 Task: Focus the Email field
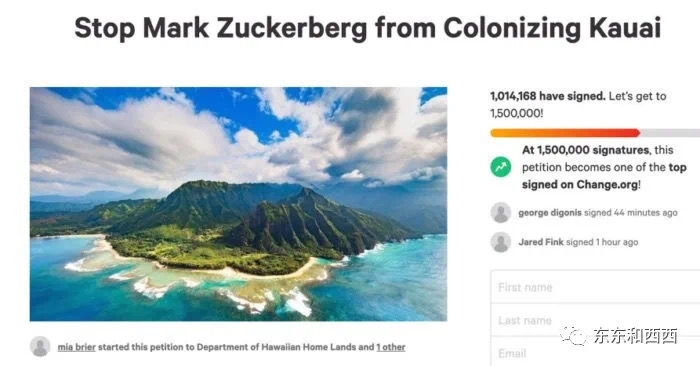tap(595, 353)
